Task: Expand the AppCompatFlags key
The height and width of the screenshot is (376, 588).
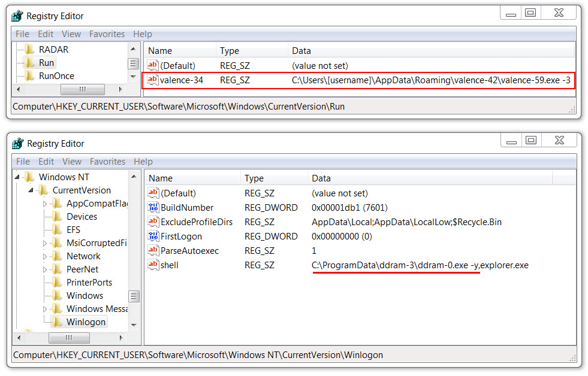Action: point(45,204)
